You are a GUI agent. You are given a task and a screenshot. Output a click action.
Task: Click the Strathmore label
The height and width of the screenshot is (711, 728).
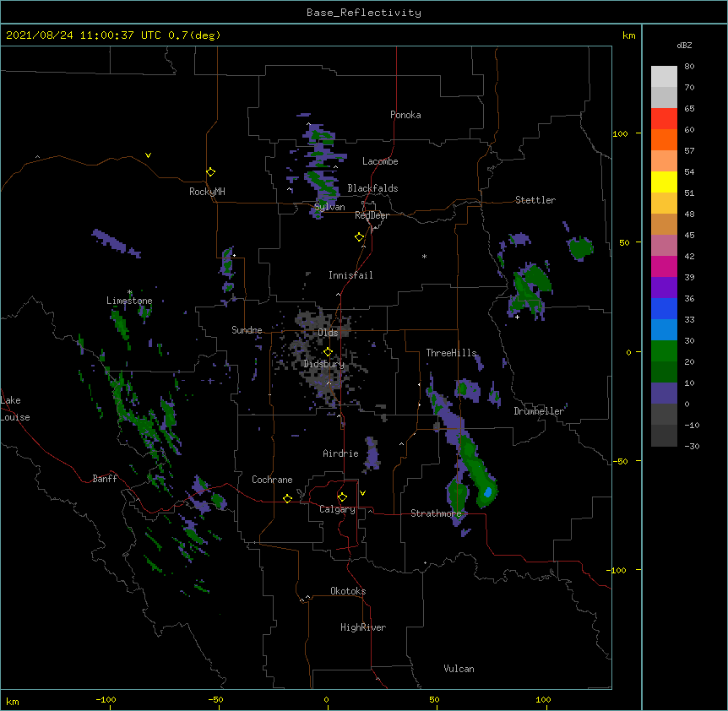pyautogui.click(x=436, y=513)
